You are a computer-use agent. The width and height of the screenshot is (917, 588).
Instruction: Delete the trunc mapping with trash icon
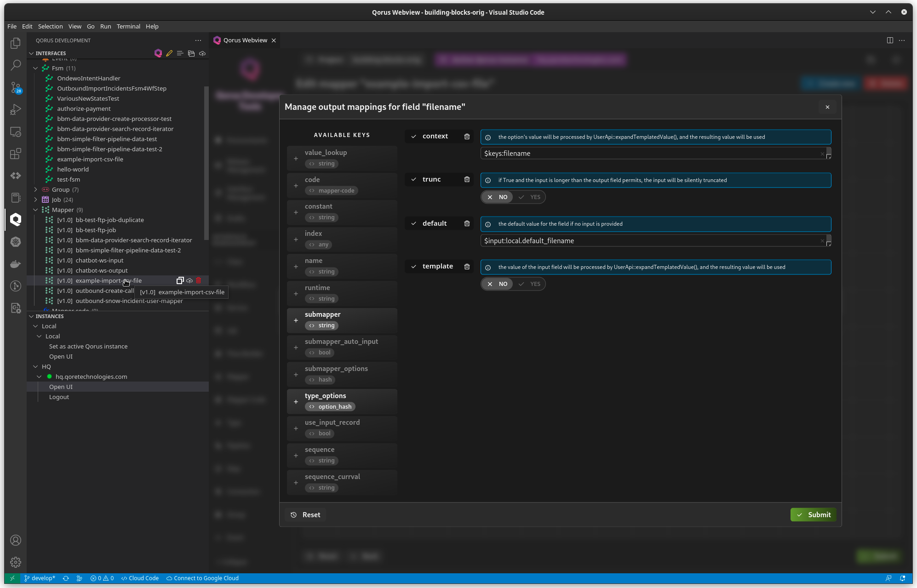tap(467, 180)
